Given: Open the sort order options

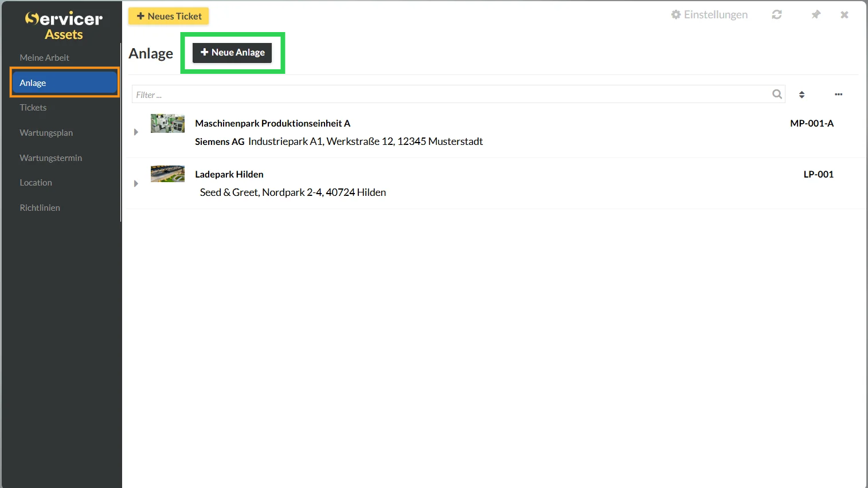Looking at the screenshot, I should [x=801, y=95].
